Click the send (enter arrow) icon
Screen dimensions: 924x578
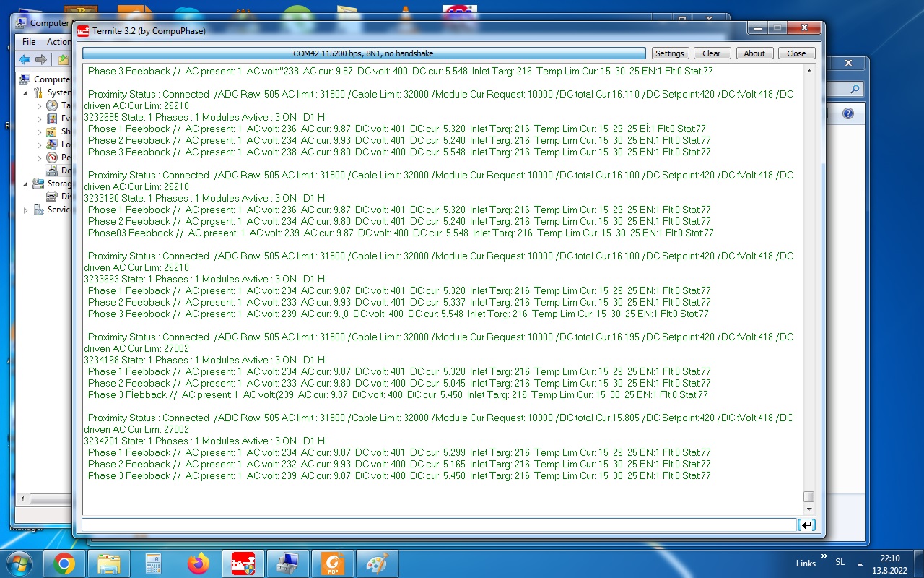click(x=806, y=525)
